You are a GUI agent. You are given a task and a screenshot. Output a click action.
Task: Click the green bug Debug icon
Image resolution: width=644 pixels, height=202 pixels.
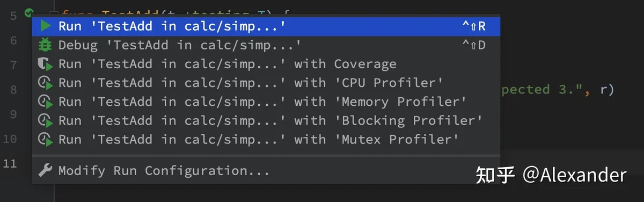(46, 45)
